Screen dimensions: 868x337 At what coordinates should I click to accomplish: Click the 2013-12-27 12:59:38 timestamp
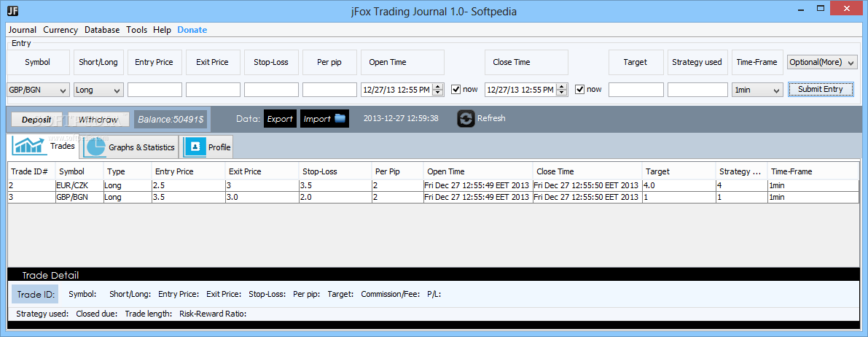[x=401, y=118]
